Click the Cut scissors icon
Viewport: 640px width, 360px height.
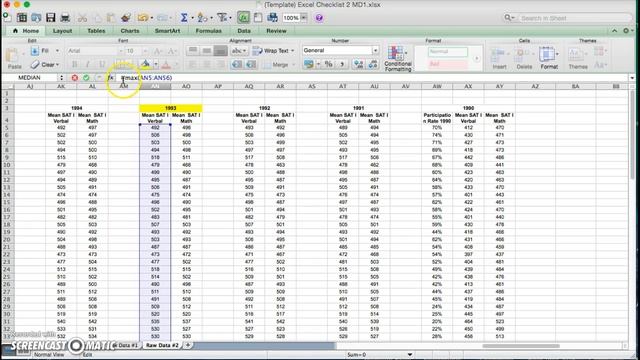(82, 18)
